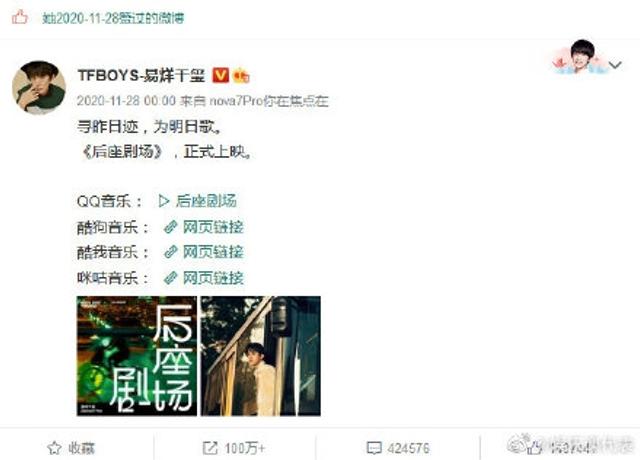
Task: Open TFBOYS-易烊千玺 username link
Action: point(141,76)
